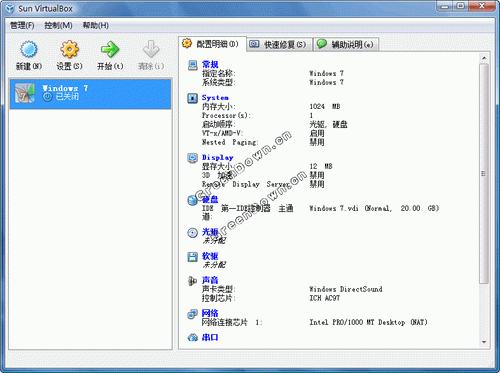
Task: Select the Windows 7 machine in list
Action: pyautogui.click(x=90, y=94)
